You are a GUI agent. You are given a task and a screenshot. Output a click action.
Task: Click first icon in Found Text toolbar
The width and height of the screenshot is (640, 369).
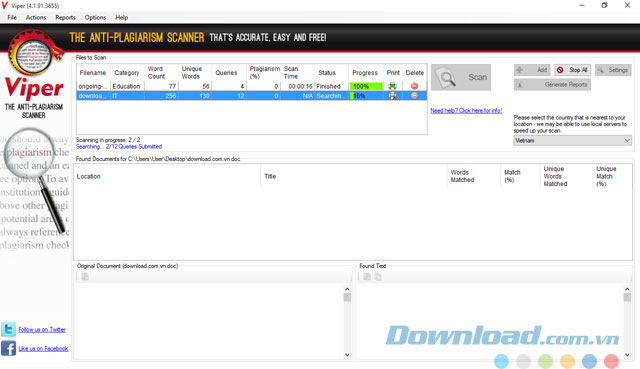click(x=367, y=277)
